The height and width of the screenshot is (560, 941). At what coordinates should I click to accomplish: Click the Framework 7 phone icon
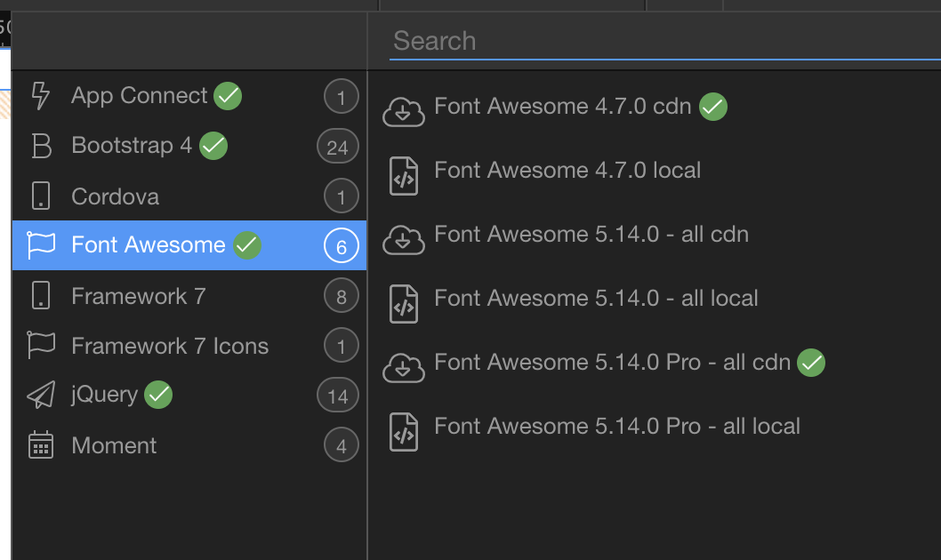coord(42,294)
